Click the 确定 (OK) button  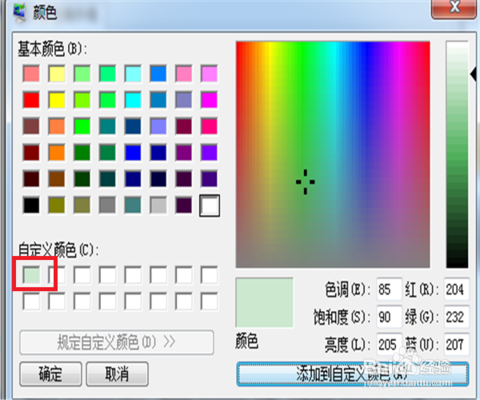tap(51, 374)
